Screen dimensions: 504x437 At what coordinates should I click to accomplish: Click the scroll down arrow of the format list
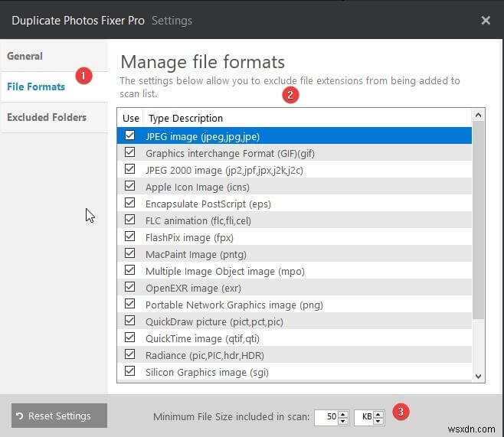pos(479,375)
